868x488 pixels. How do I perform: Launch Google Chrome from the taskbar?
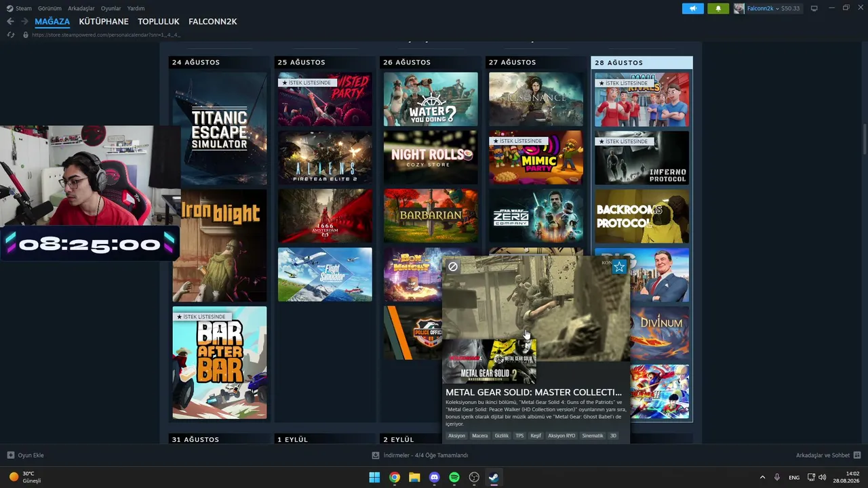click(x=395, y=477)
